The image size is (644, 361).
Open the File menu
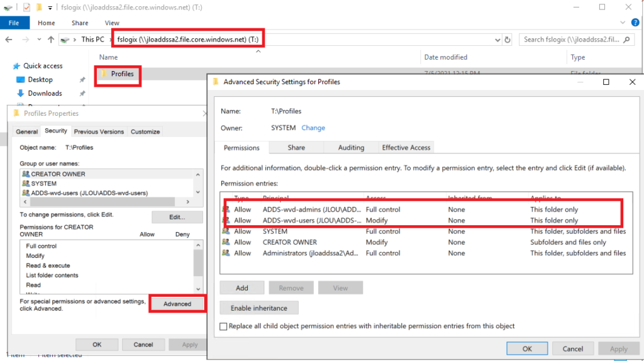point(14,23)
